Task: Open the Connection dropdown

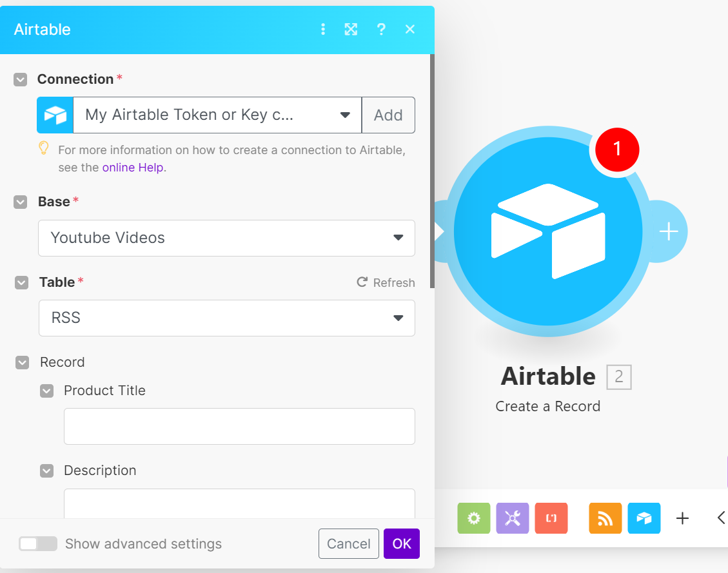Action: (x=217, y=115)
